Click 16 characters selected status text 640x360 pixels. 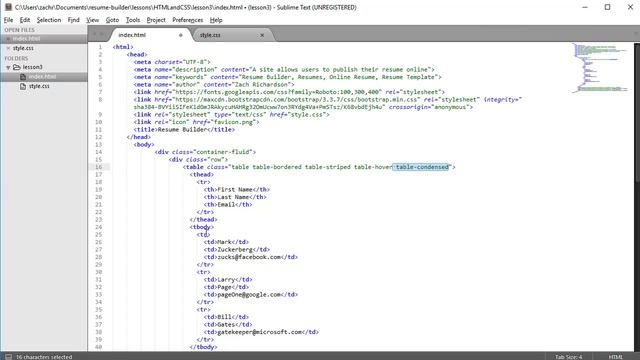pos(44,357)
